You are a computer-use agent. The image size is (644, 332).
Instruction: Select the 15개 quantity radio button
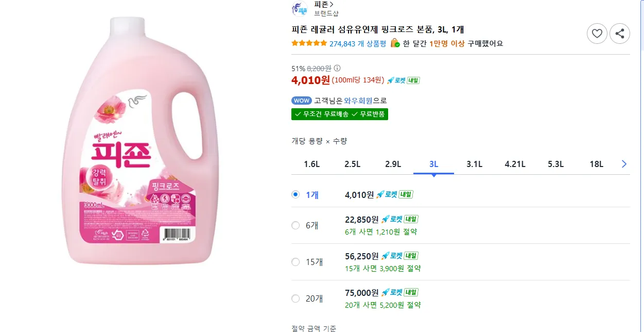295,262
